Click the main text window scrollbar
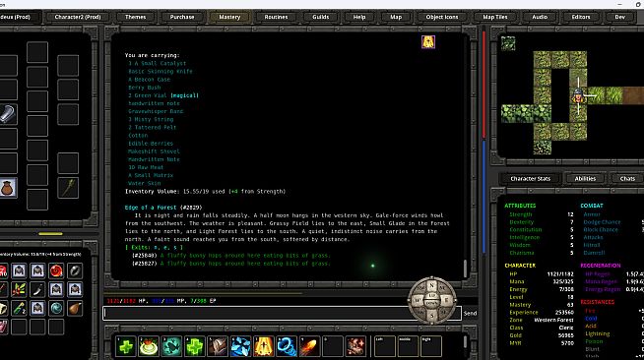This screenshot has width=644, height=360. [x=466, y=269]
